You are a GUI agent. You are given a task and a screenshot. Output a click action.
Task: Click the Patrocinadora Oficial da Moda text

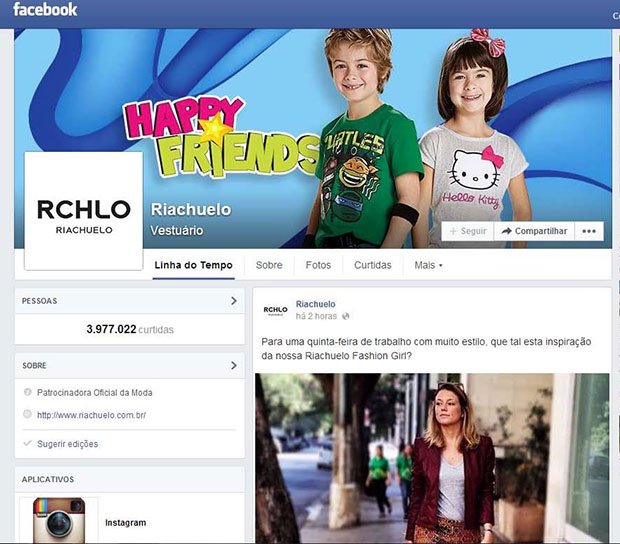pyautogui.click(x=95, y=393)
